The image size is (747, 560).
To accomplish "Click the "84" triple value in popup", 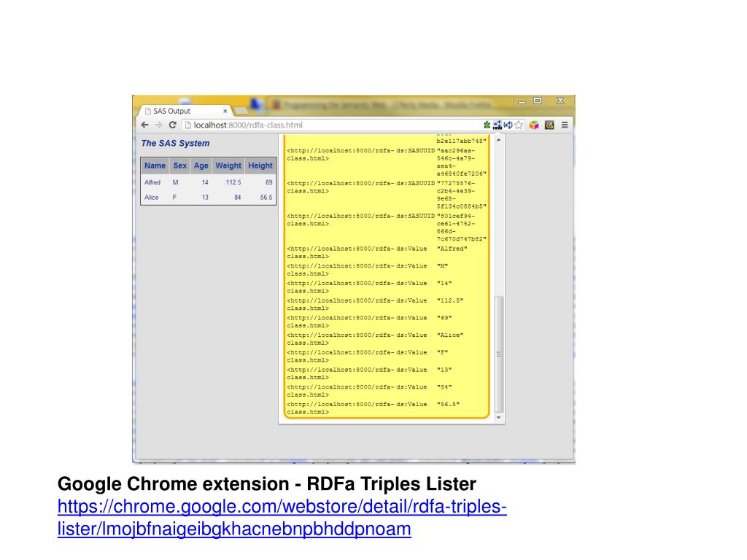I will [x=444, y=387].
